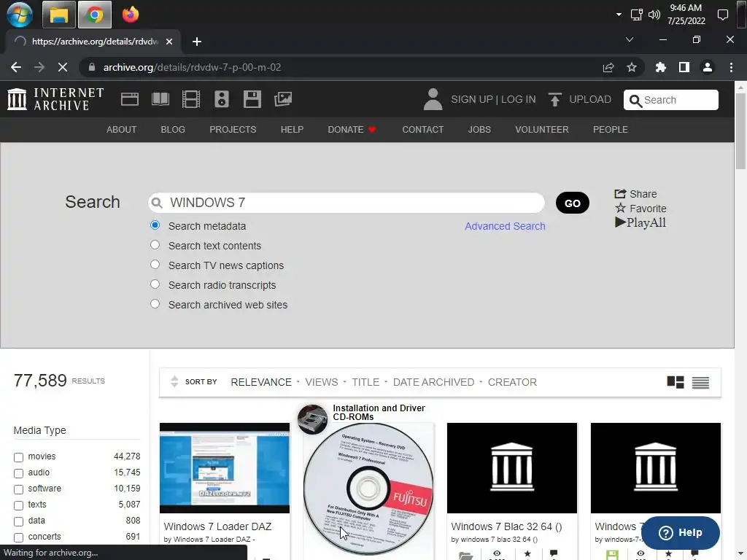Sort results by VIEWS
Screen dimensions: 747x560
(x=322, y=382)
